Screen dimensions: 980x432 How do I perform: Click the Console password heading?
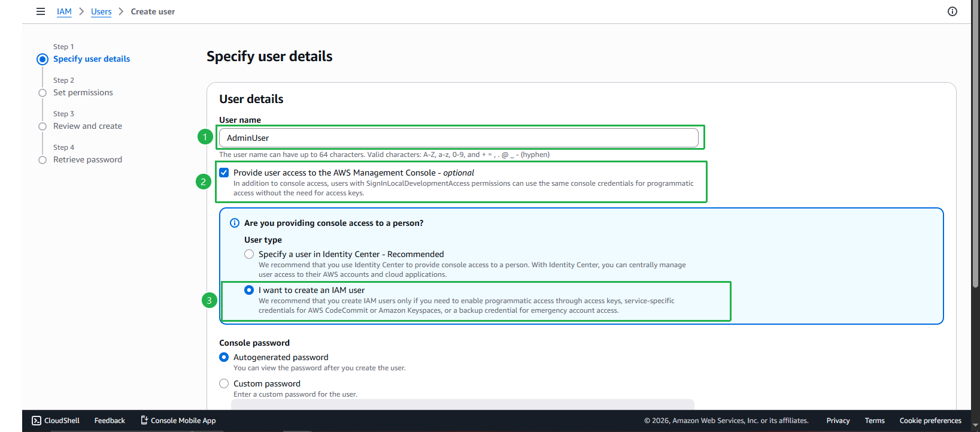(x=254, y=343)
